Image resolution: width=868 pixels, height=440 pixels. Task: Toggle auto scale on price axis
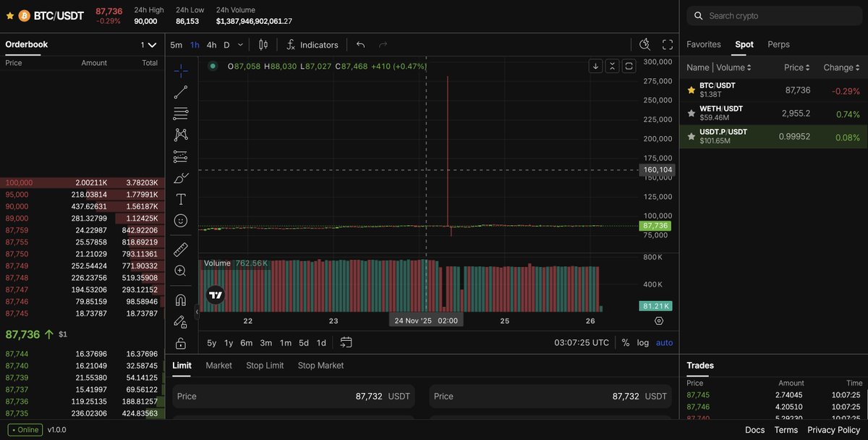pos(664,342)
